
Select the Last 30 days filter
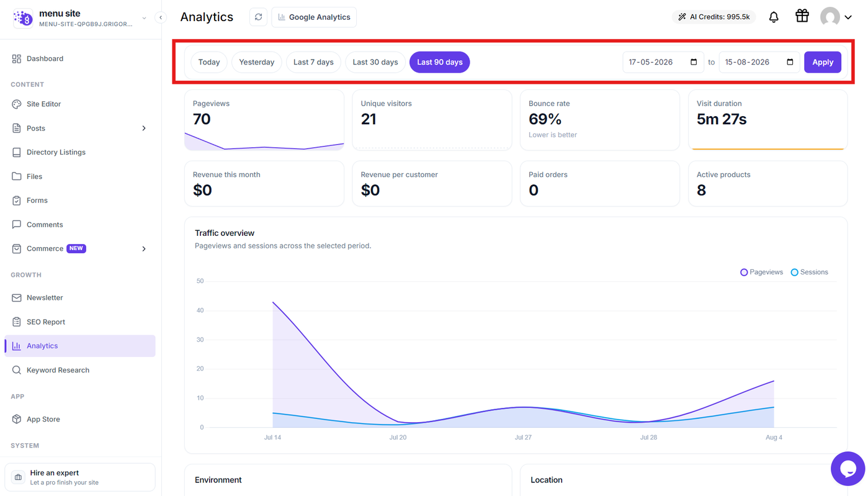tap(375, 62)
